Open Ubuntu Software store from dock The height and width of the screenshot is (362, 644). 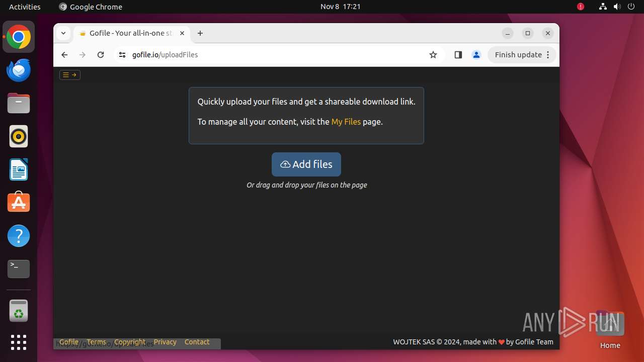[19, 203]
